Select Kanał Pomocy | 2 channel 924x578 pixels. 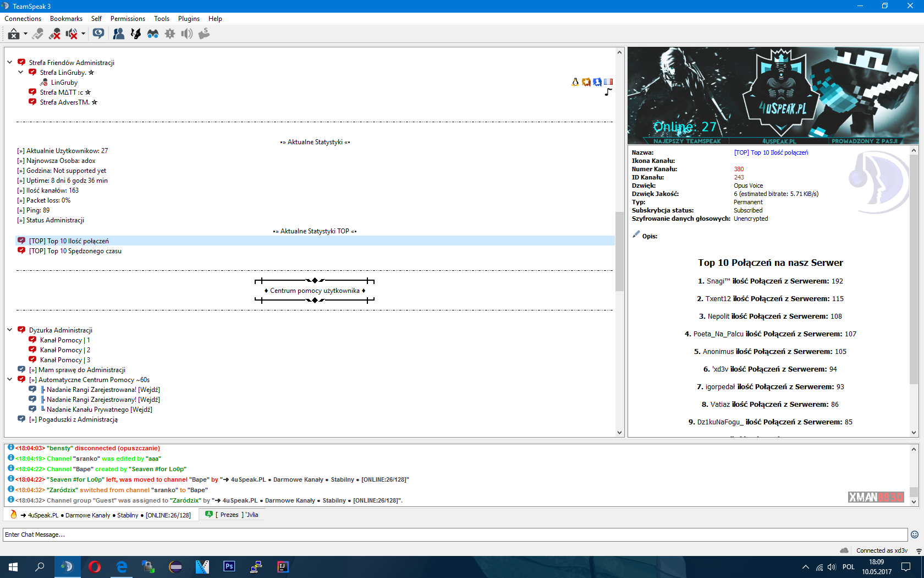coord(65,350)
